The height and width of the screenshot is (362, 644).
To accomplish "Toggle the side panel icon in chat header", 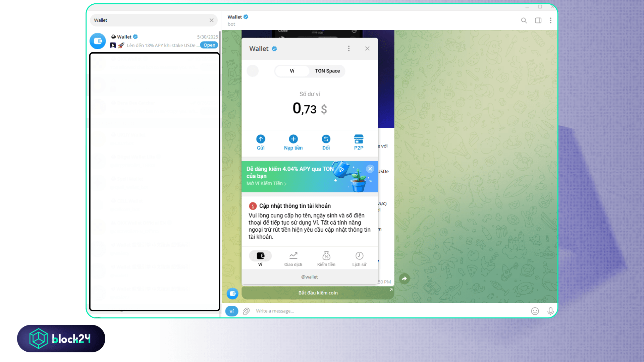I will (538, 20).
